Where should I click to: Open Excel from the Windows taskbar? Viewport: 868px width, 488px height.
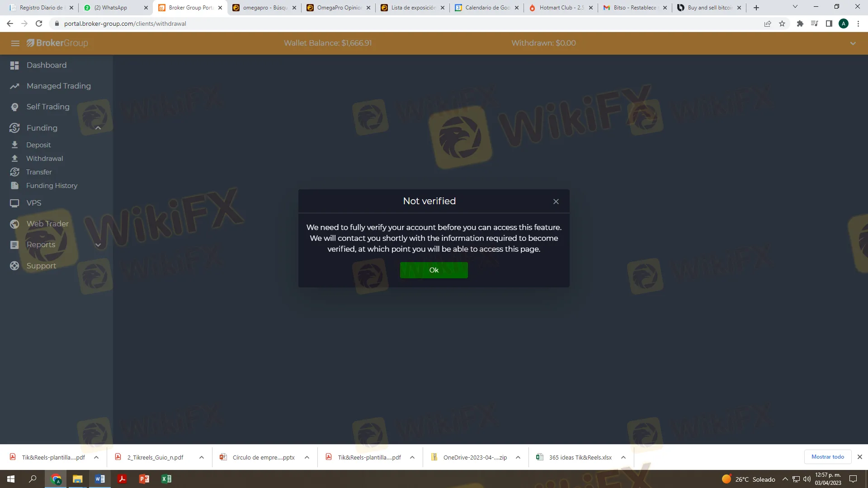tap(166, 479)
